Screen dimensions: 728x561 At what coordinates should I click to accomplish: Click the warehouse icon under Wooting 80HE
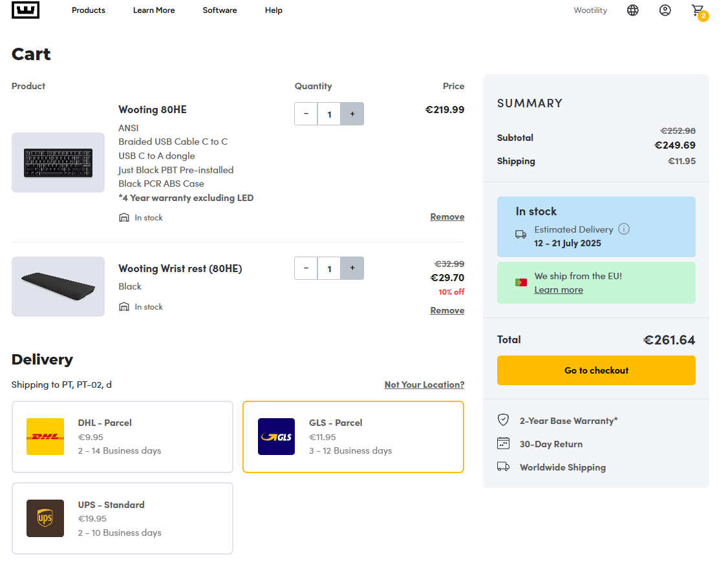[124, 217]
